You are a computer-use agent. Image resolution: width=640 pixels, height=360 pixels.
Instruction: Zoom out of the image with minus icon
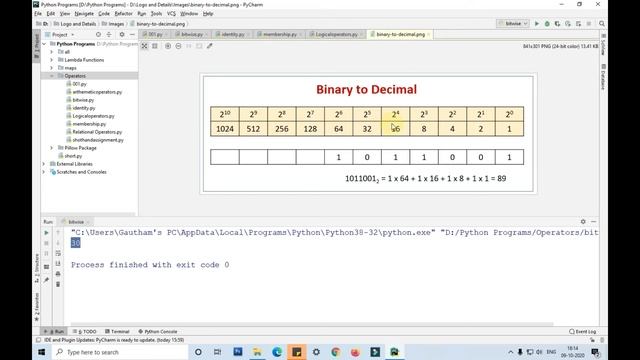[x=178, y=46]
